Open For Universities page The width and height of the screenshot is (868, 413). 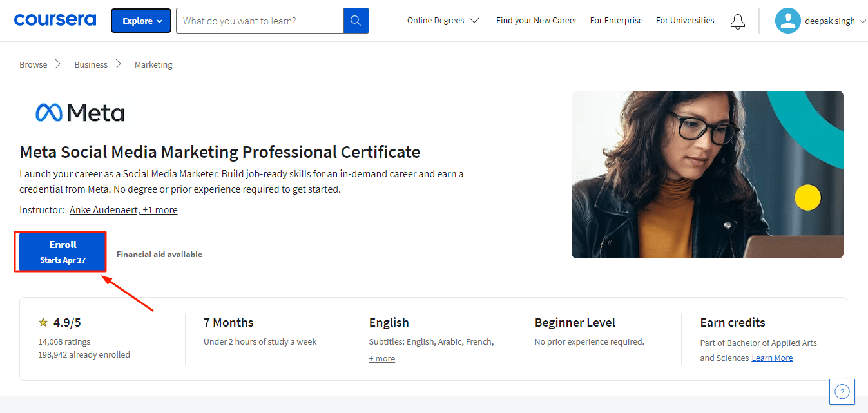684,21
